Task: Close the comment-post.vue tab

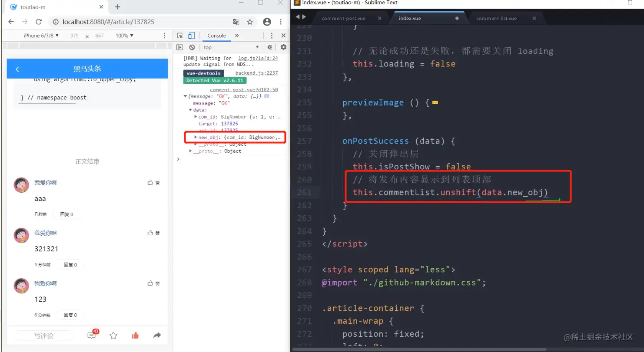Action: coord(380,18)
